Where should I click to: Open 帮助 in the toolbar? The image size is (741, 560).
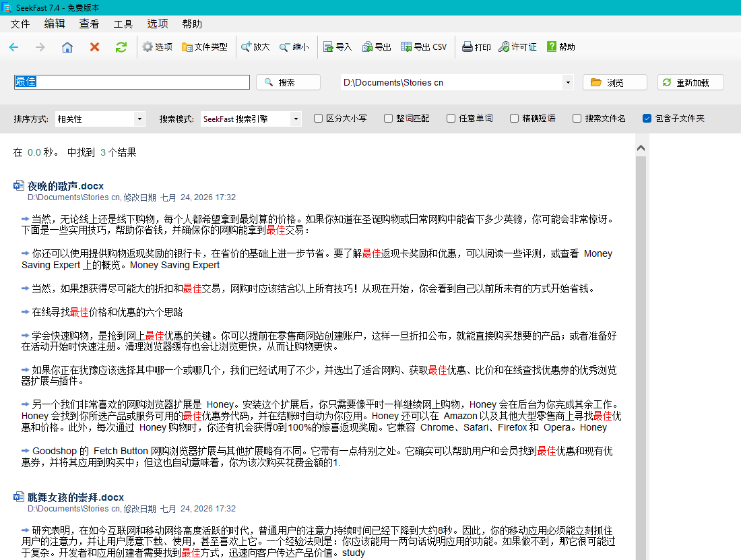561,46
